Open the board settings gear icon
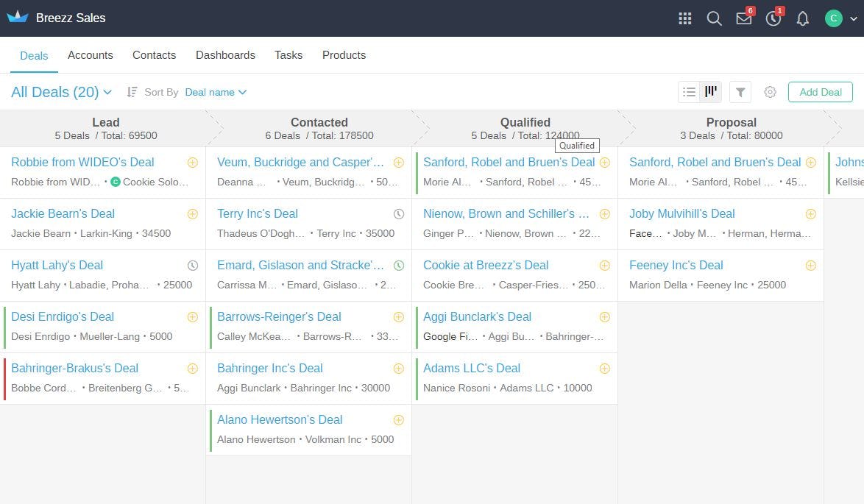 pyautogui.click(x=770, y=91)
